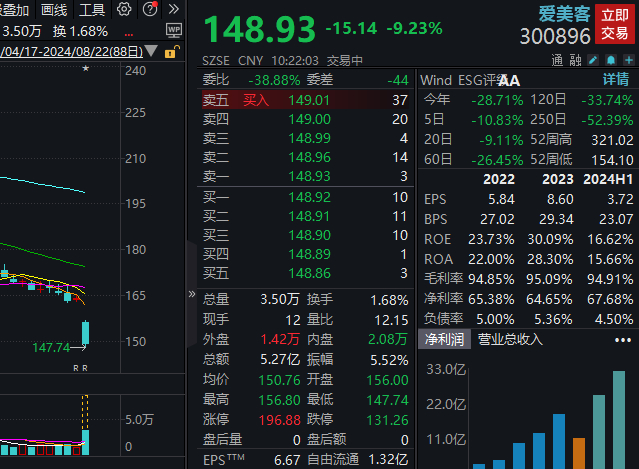The width and height of the screenshot is (639, 469).
Task: Click the orange bar in profit chart
Action: tap(579, 454)
